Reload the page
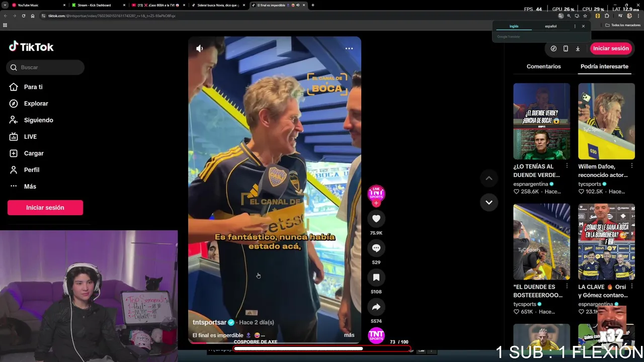Viewport: 644px width, 362px height. coord(23,16)
